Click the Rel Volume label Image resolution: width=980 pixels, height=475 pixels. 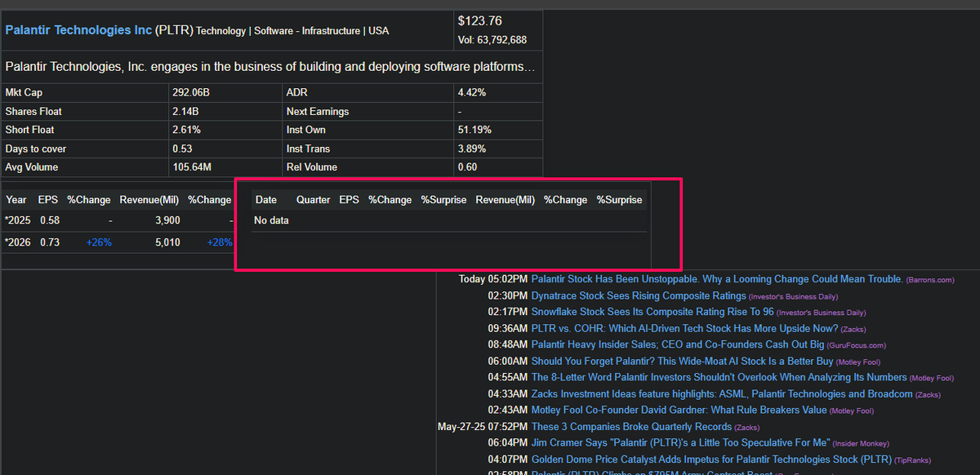(x=312, y=168)
